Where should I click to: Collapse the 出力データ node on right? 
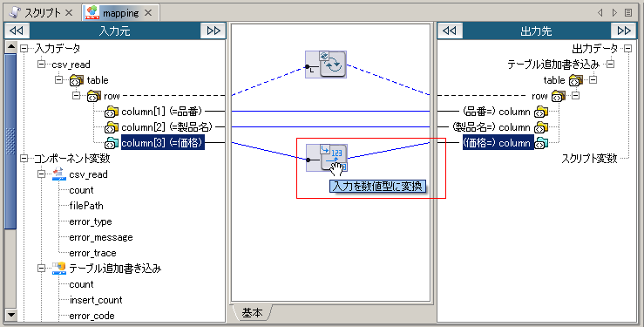point(627,49)
